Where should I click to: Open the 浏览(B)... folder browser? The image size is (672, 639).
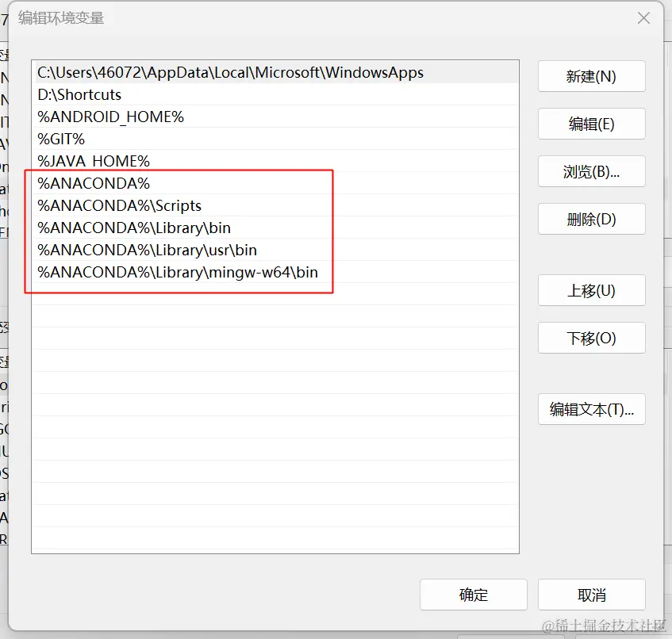coord(591,171)
